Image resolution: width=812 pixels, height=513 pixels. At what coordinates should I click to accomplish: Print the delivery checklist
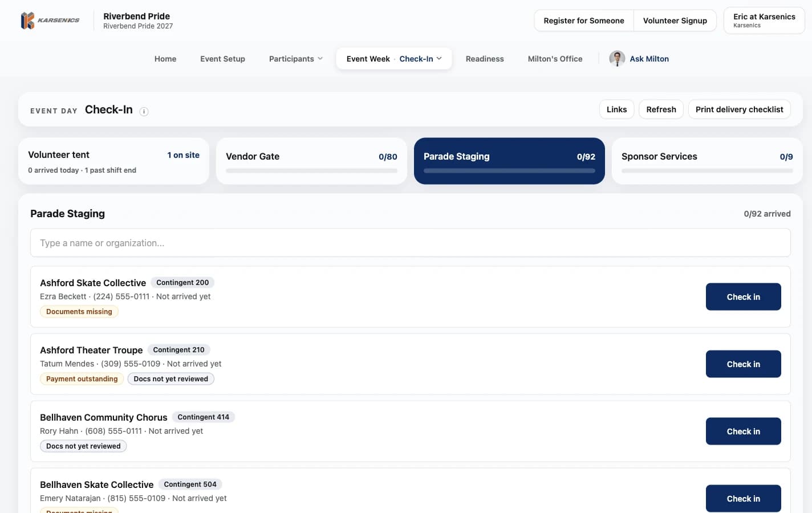739,109
